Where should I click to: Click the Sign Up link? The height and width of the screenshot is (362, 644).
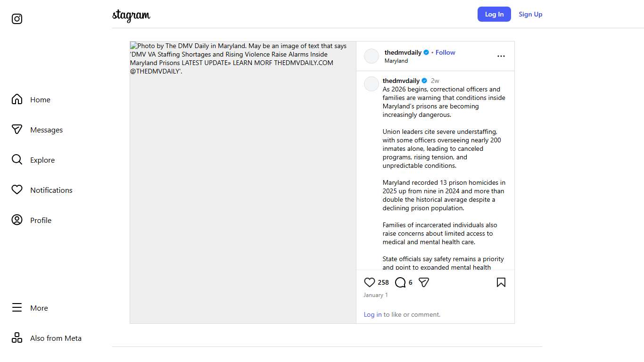[x=530, y=14]
